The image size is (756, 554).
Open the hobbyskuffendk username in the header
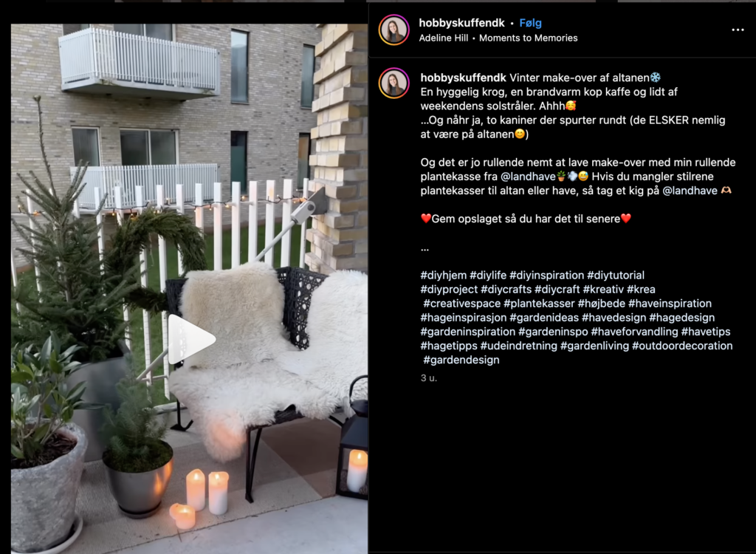461,23
